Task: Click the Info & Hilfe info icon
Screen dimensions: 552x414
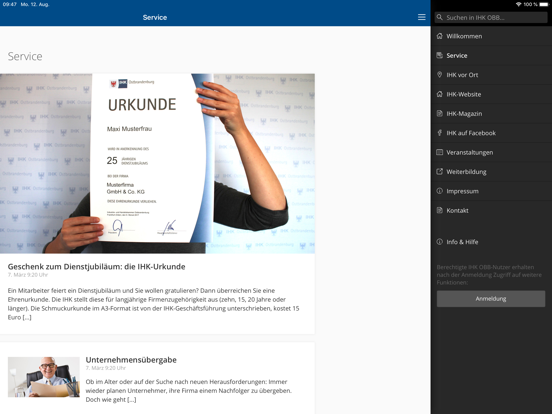Action: (439, 242)
